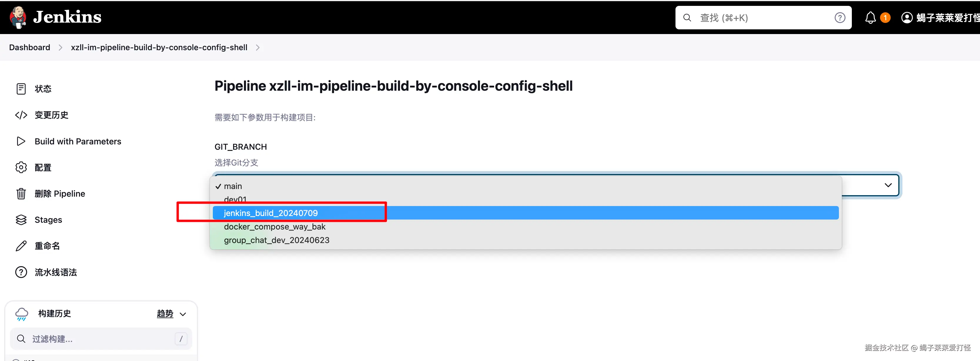
Task: Click the search help question-mark icon
Action: (x=839, y=18)
